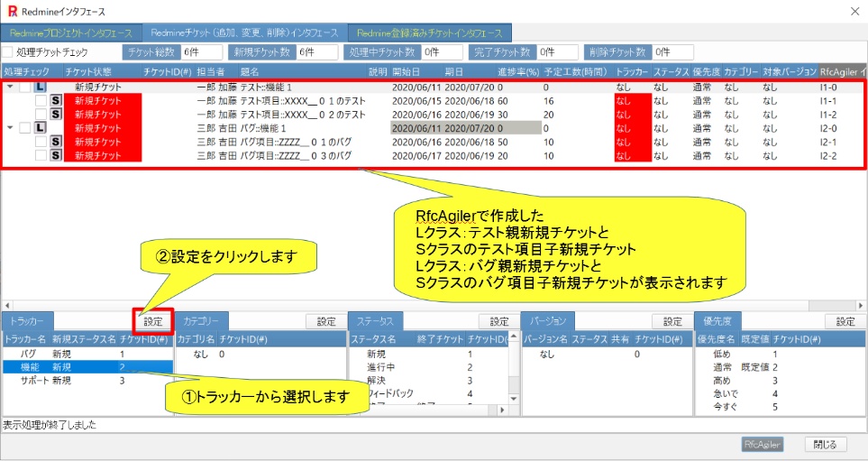Check the box for XXXX__0 1のテスト row

(x=41, y=101)
